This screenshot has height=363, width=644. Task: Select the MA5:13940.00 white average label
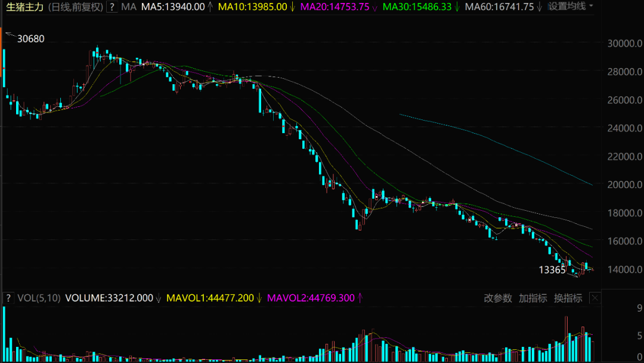coord(173,7)
